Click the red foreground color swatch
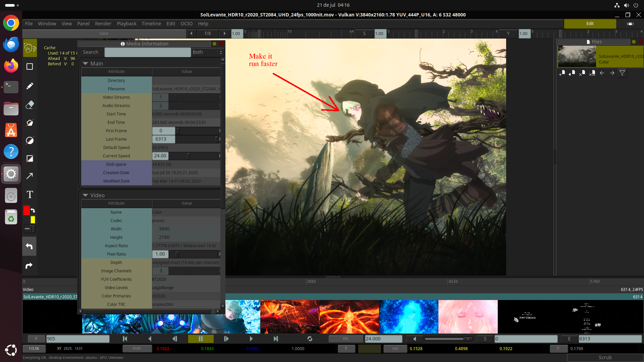The height and width of the screenshot is (362, 644). 26,210
